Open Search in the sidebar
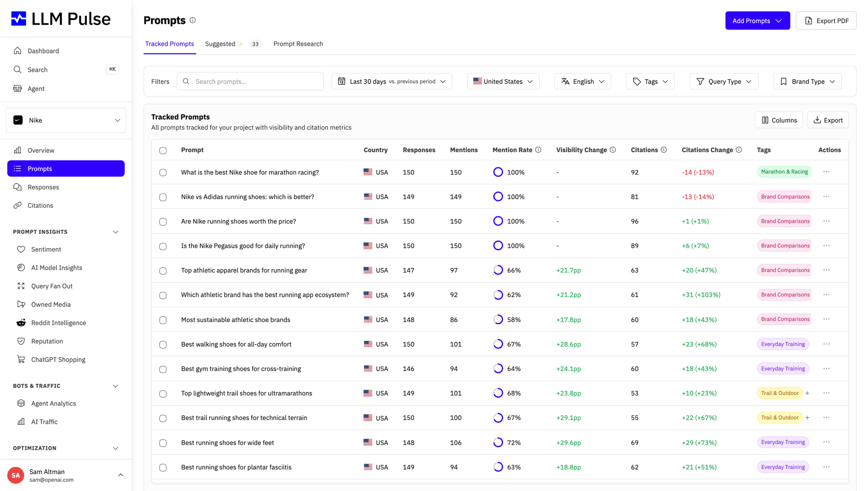The height and width of the screenshot is (491, 868). coord(66,69)
